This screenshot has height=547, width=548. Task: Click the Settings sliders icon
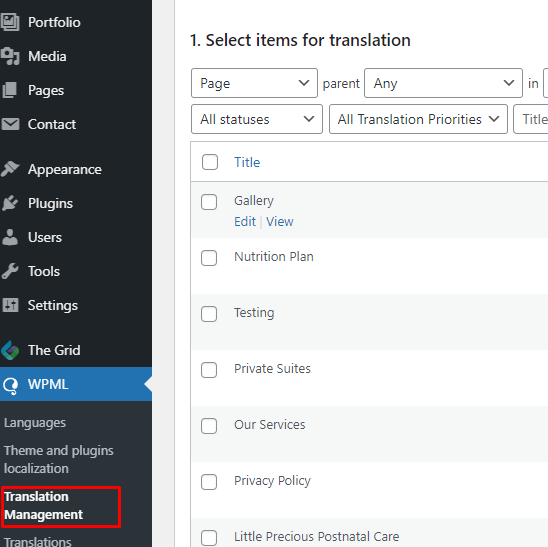point(10,305)
